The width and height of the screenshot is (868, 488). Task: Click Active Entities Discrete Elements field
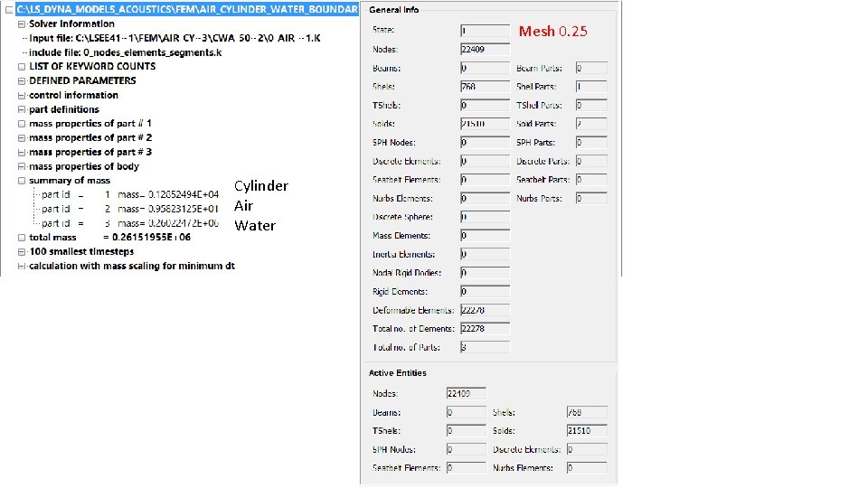[587, 449]
